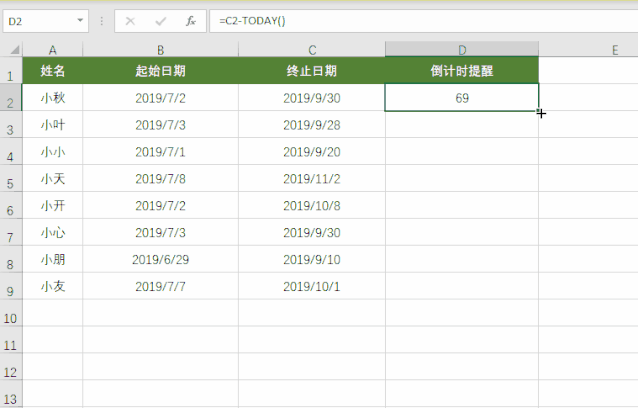Image resolution: width=638 pixels, height=408 pixels.
Task: Select cell containing 小友
Action: click(x=52, y=286)
